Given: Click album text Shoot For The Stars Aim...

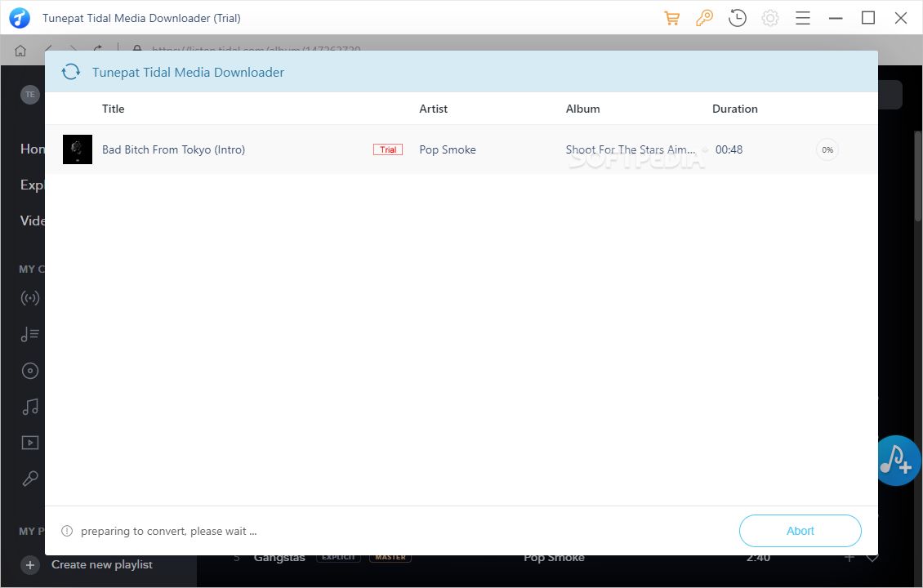Looking at the screenshot, I should 631,149.
